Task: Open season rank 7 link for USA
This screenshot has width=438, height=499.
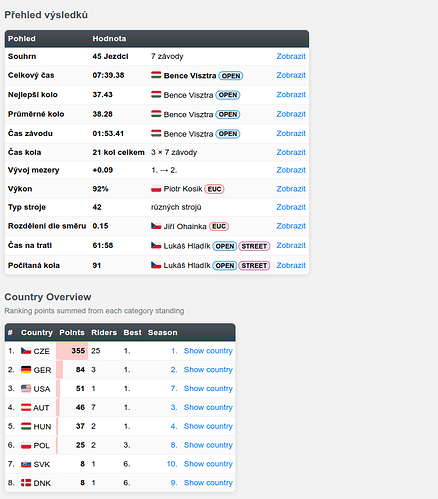Action: coord(174,388)
